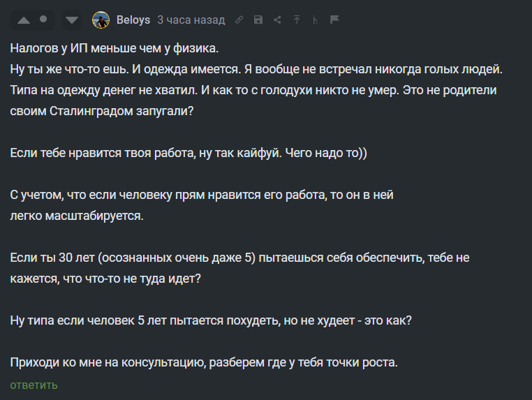This screenshot has height=400, width=532.
Task: Report the comment with flag icon
Action: point(334,20)
